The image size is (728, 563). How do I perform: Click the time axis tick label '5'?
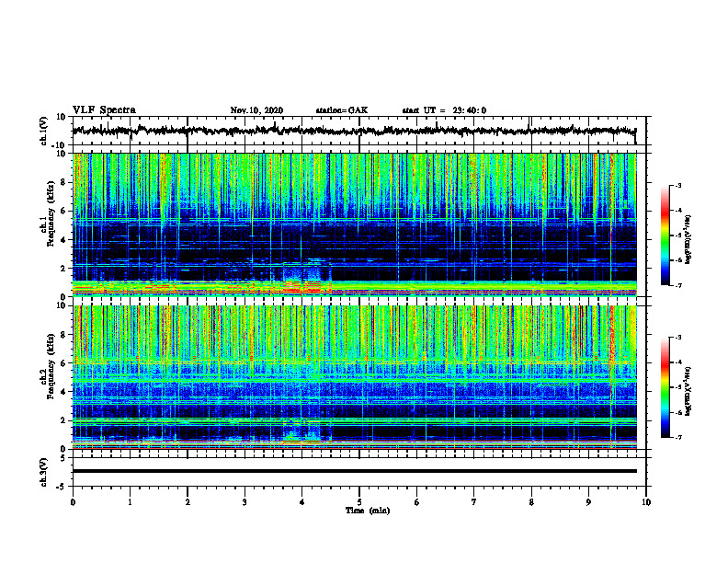point(359,502)
